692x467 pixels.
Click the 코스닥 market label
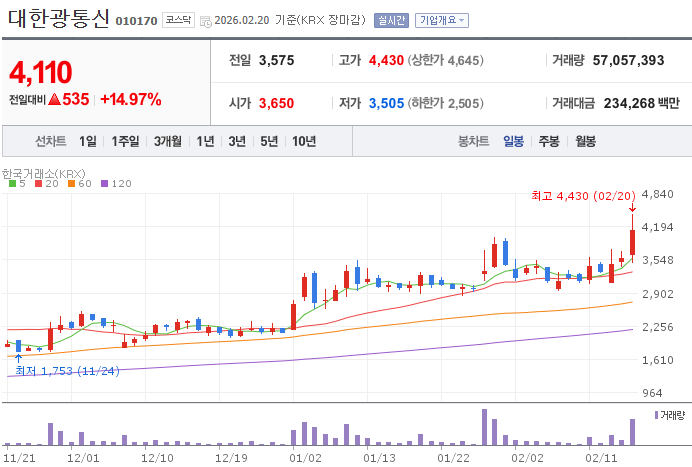(x=178, y=20)
